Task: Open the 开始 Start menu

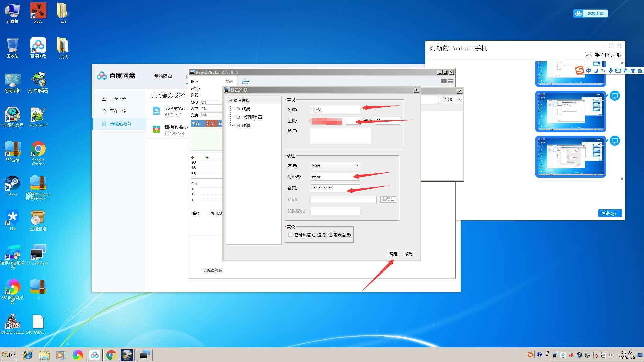Action: point(8,355)
